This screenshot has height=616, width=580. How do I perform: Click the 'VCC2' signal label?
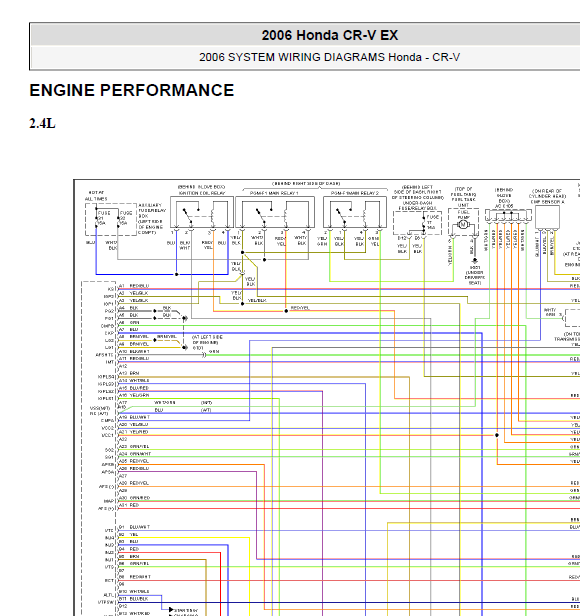[x=108, y=428]
